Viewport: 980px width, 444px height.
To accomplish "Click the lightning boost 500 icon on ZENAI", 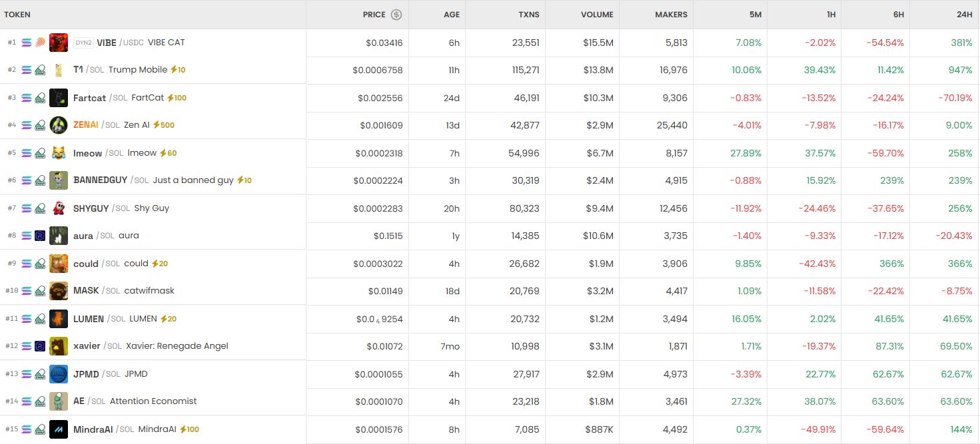I will point(164,125).
